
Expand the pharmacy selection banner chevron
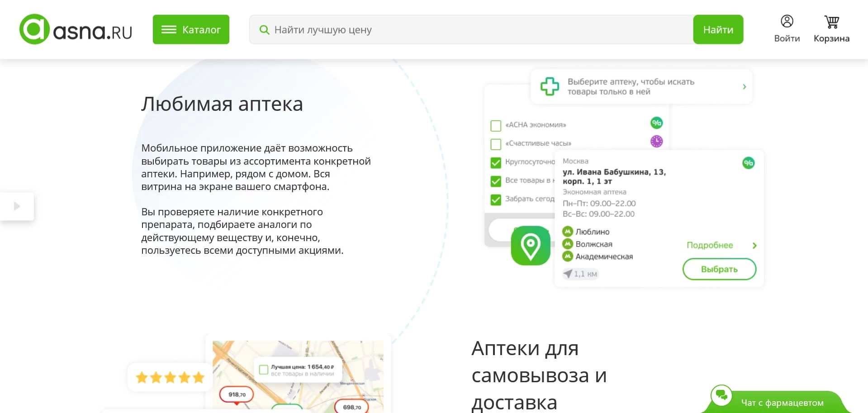click(744, 86)
